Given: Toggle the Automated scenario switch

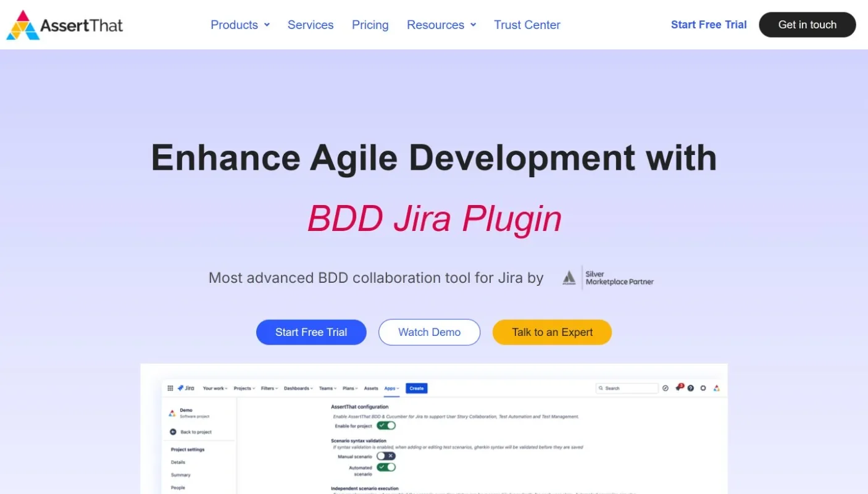Looking at the screenshot, I should coord(386,467).
